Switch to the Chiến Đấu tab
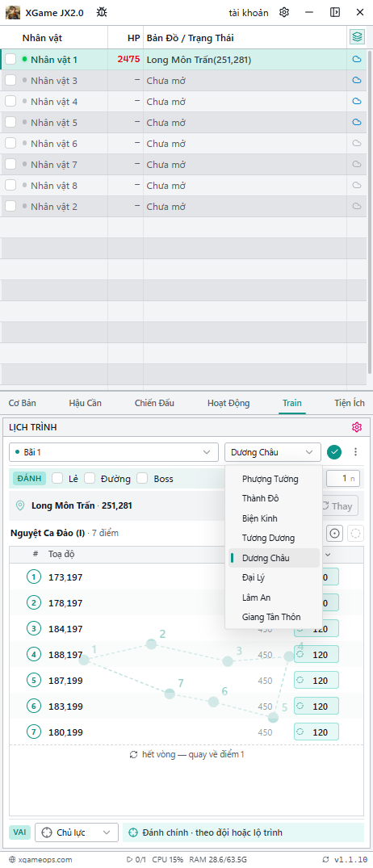Image resolution: width=373 pixels, height=868 pixels. coord(154,403)
